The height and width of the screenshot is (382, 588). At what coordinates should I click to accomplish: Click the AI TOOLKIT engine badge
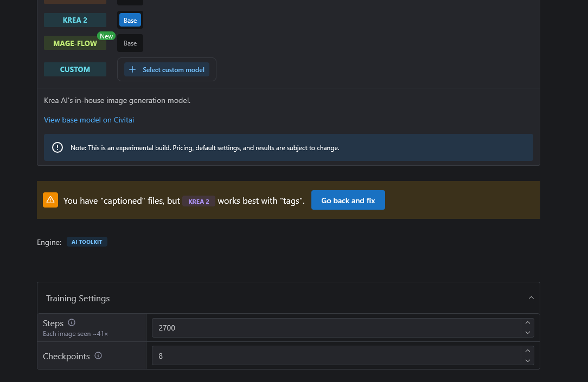[87, 242]
